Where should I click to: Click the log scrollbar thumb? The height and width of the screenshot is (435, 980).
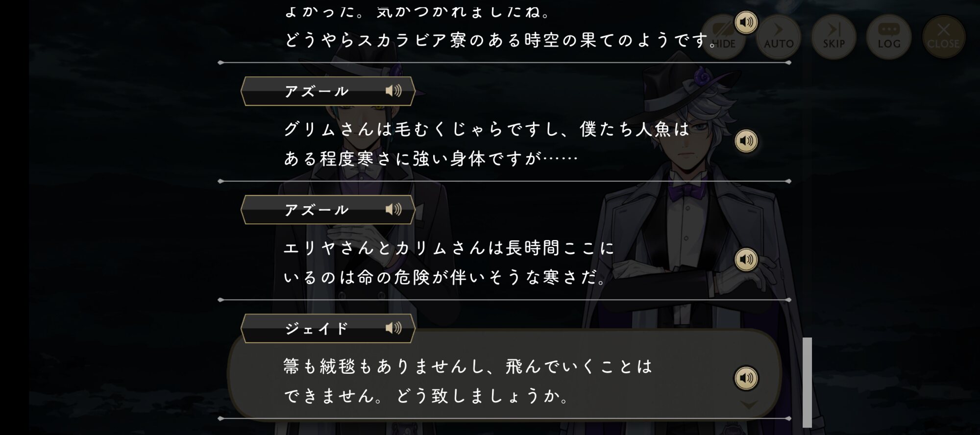click(x=807, y=382)
